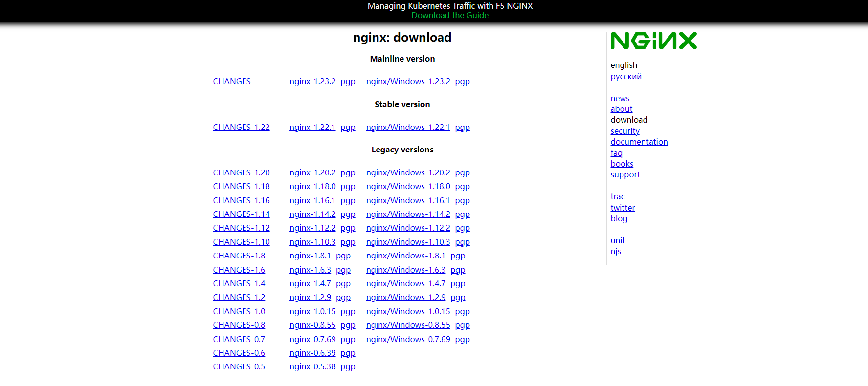
Task: Download nginx-1.23.2 source
Action: tap(312, 81)
